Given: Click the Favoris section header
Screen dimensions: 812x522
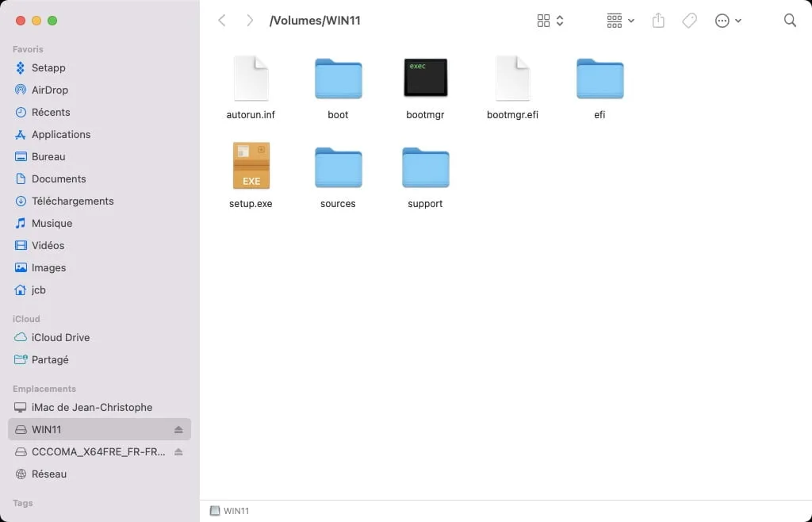Looking at the screenshot, I should (x=28, y=49).
